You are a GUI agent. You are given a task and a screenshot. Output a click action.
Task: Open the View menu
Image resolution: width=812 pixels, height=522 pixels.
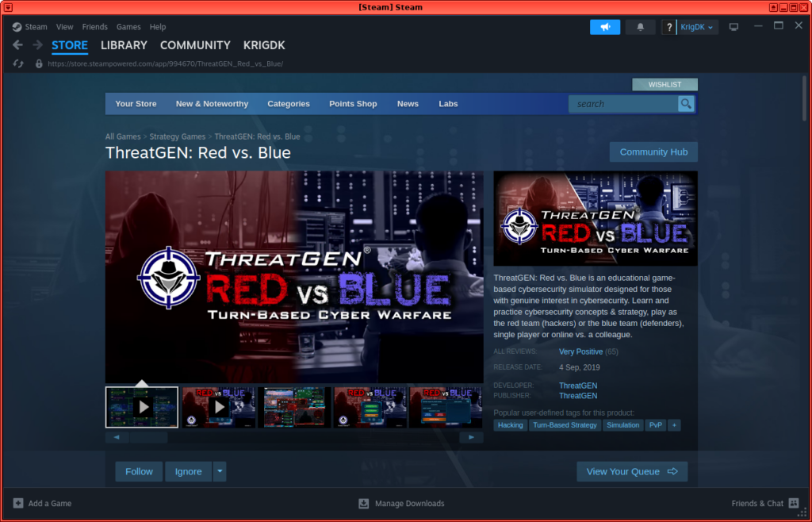65,27
